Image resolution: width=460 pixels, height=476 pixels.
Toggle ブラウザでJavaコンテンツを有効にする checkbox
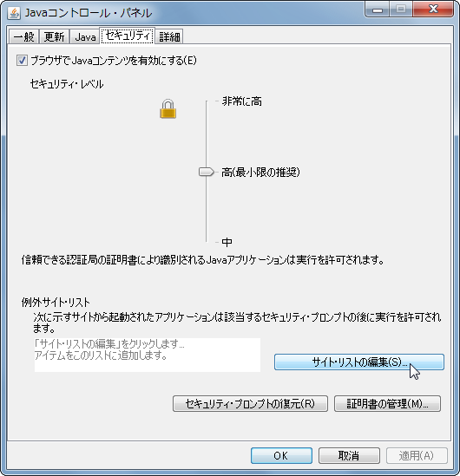point(22,60)
